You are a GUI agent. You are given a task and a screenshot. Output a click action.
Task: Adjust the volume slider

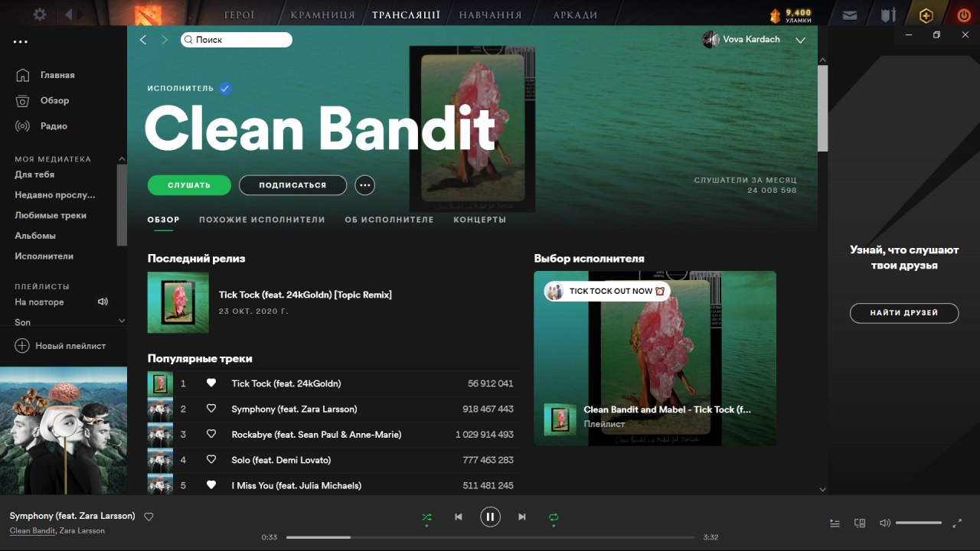point(919,523)
